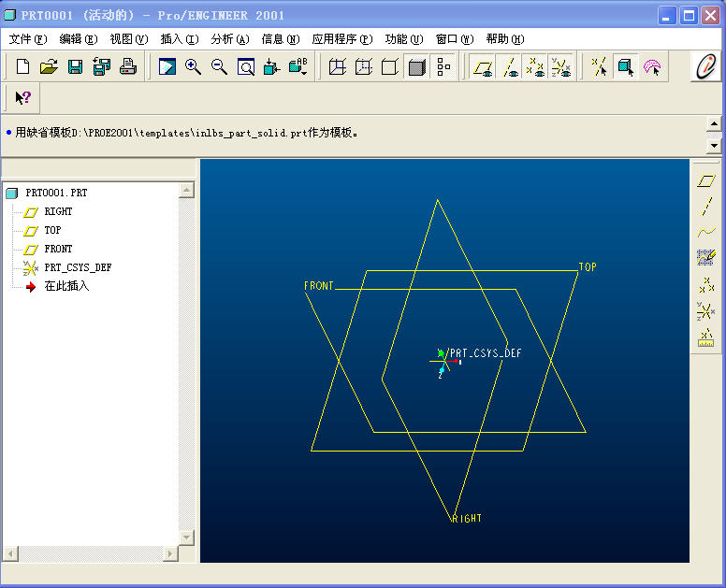Screen dimensions: 726x588
Task: Toggle coordinate systems visibility
Action: click(x=561, y=67)
